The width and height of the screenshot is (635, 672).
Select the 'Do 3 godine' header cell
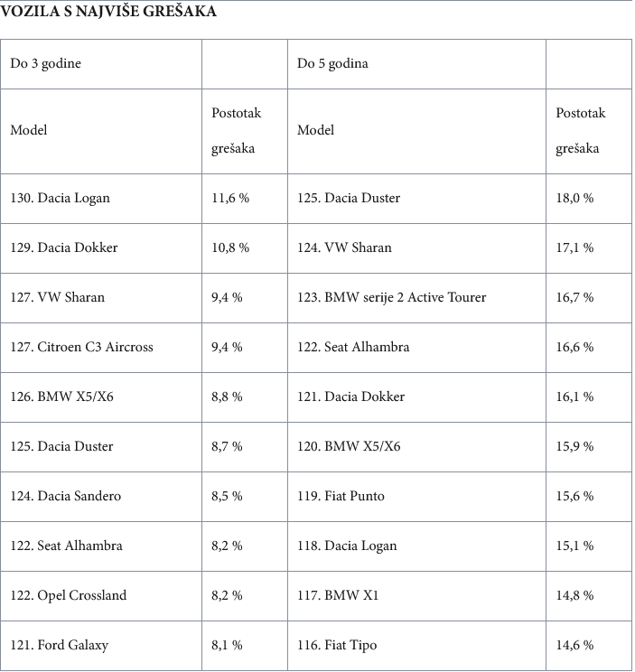coord(45,64)
